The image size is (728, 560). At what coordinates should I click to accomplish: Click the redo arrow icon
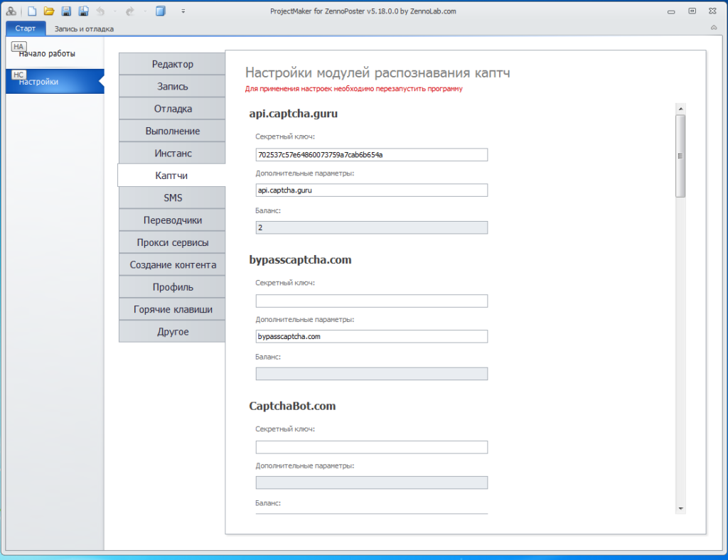(x=130, y=11)
